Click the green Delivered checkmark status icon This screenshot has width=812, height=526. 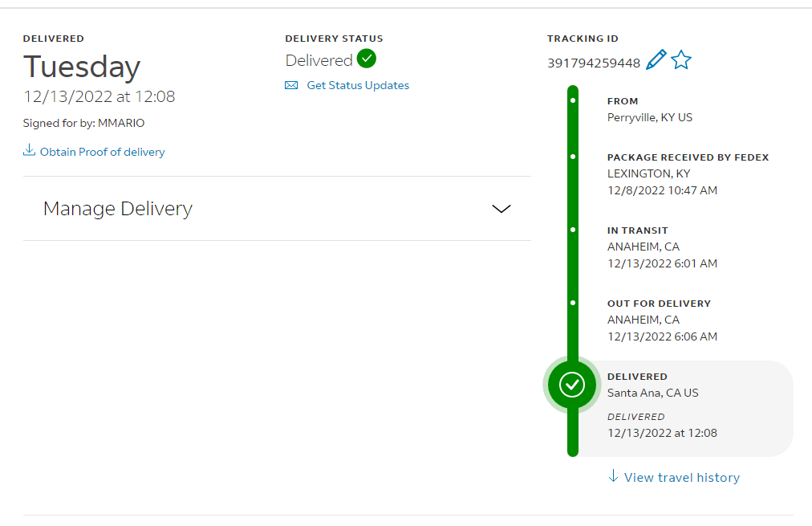point(367,59)
